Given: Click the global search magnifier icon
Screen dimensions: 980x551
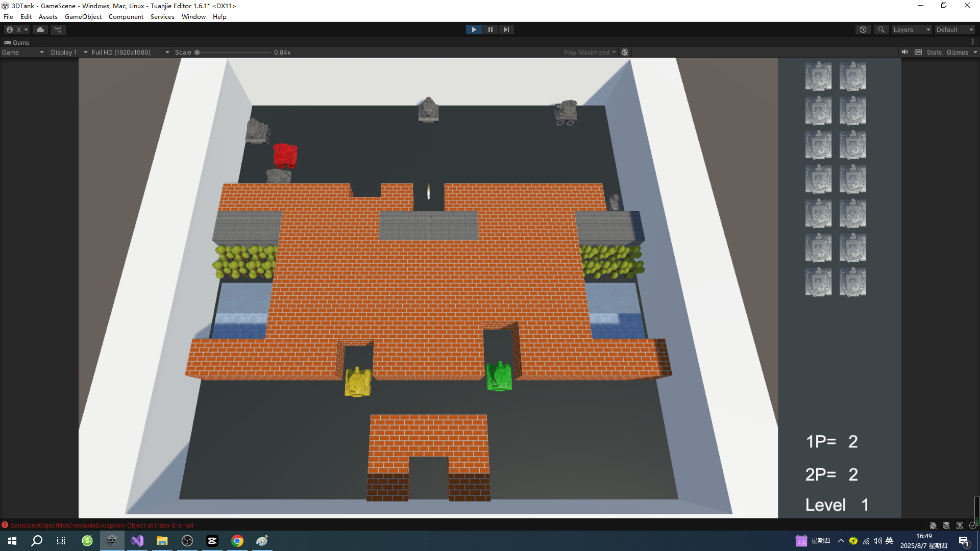Looking at the screenshot, I should [x=881, y=30].
